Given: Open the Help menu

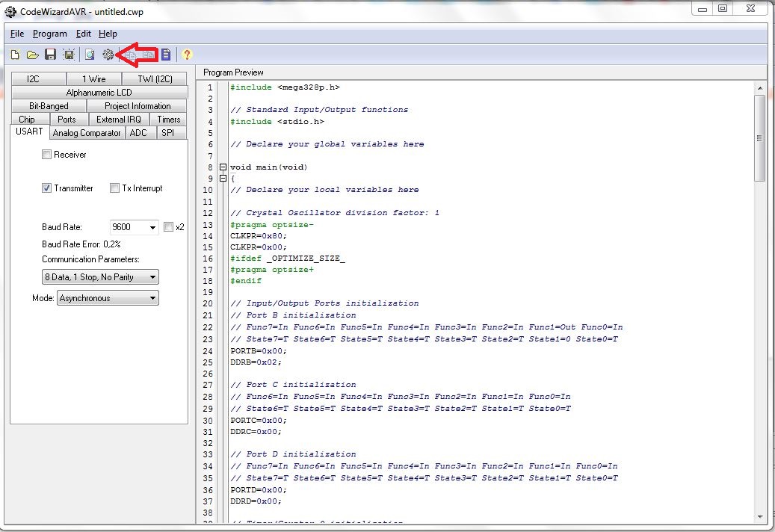Looking at the screenshot, I should 108,34.
